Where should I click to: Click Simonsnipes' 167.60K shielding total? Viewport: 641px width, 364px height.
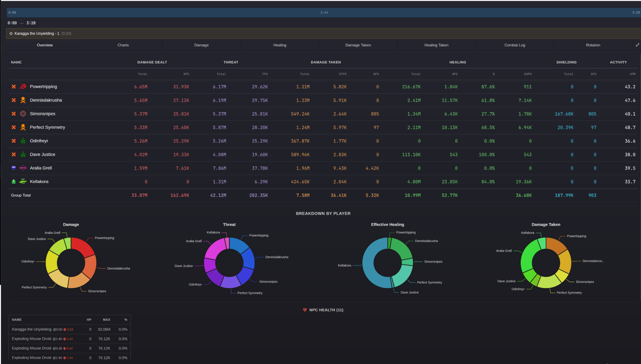pyautogui.click(x=564, y=114)
